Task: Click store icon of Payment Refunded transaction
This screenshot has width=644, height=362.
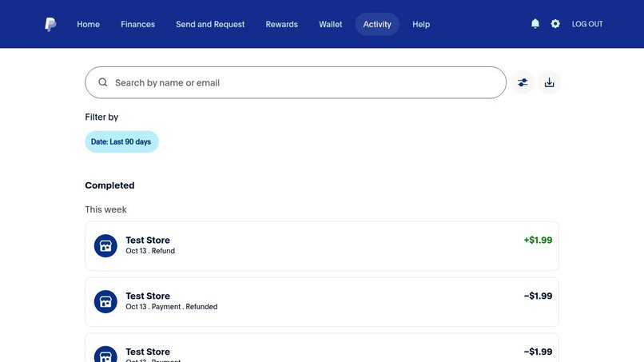Action: coord(105,301)
